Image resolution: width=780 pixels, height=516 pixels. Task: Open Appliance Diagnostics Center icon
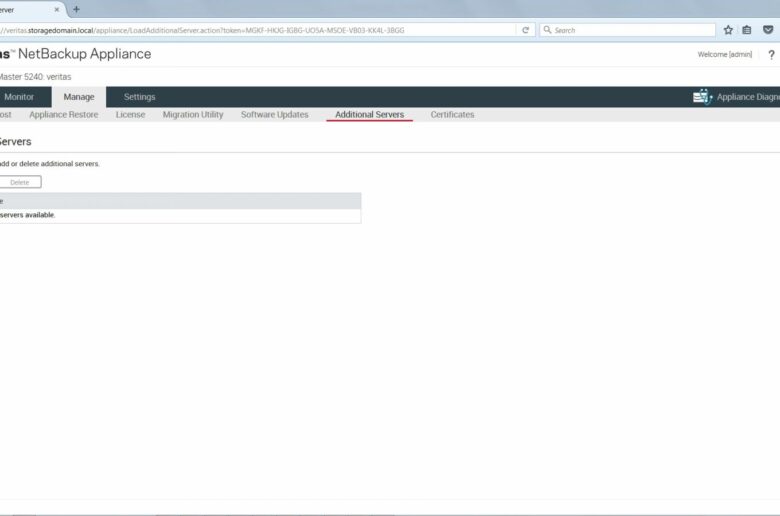click(702, 97)
